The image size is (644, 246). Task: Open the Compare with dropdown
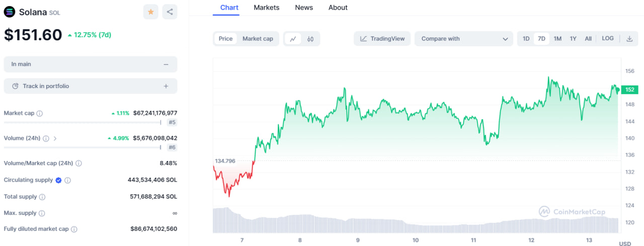click(464, 39)
